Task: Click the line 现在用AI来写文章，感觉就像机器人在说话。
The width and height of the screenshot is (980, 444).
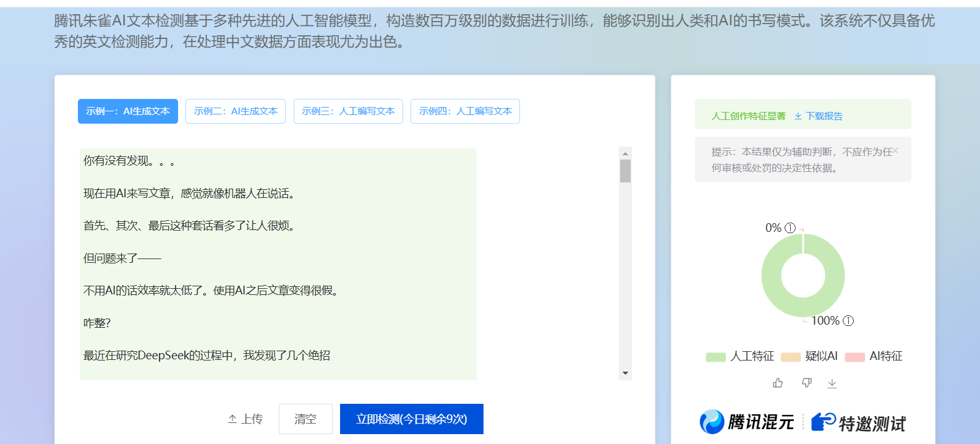Action: 190,194
